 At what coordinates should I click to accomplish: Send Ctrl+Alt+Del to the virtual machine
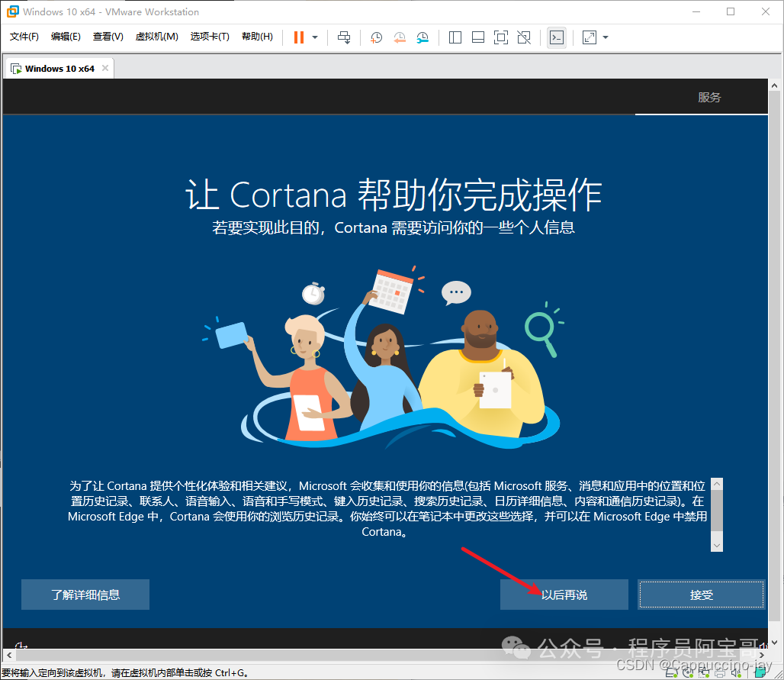[x=344, y=37]
